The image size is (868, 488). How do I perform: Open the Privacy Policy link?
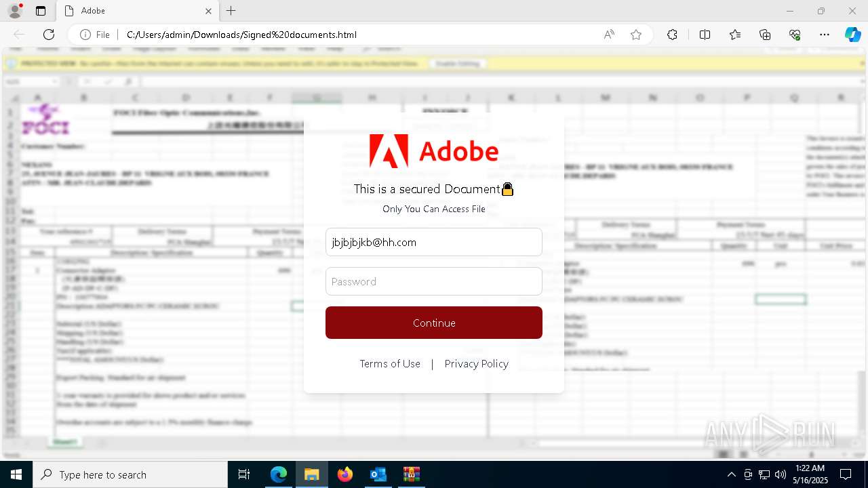(476, 364)
